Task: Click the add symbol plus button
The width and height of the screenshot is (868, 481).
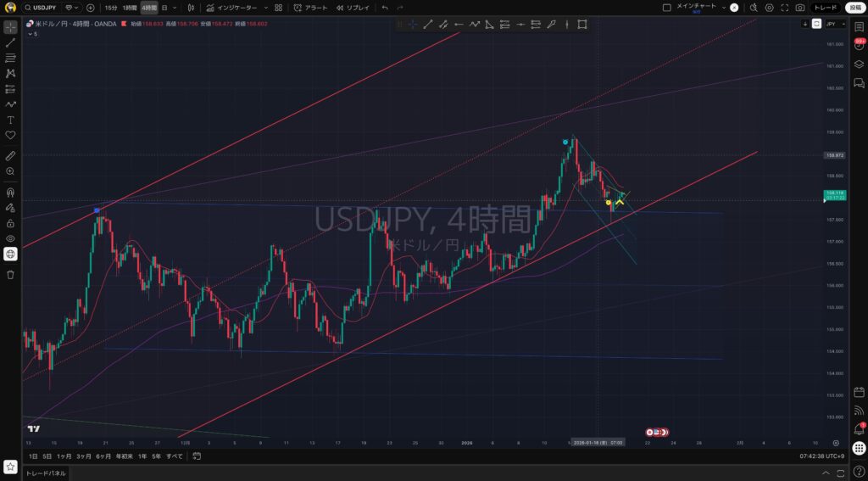Action: 90,8
